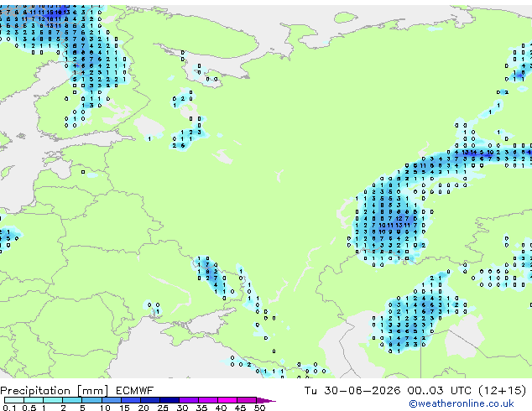Click the 15–20 mm blue legend swatch
The height and width of the screenshot is (411, 532).
[x=130, y=400]
